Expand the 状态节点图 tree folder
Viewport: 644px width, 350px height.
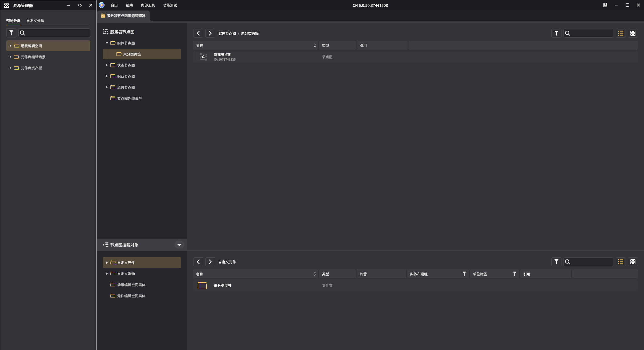[x=107, y=65]
